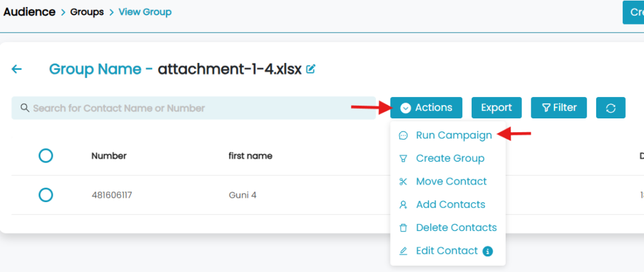Click the edit group name pencil icon

tap(311, 69)
